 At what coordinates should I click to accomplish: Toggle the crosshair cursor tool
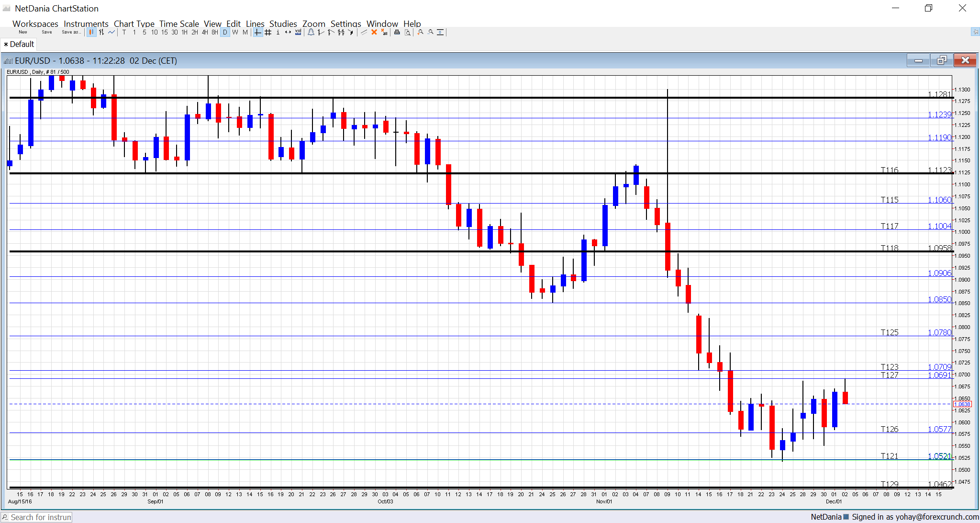[x=257, y=32]
